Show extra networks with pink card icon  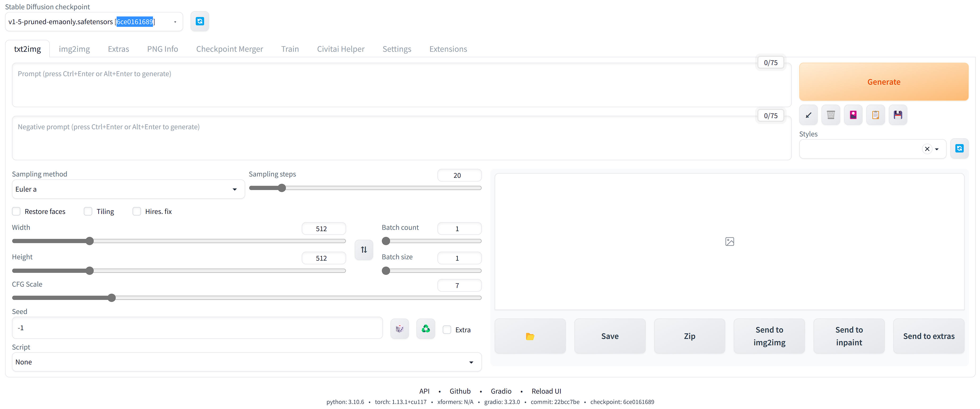coord(853,115)
